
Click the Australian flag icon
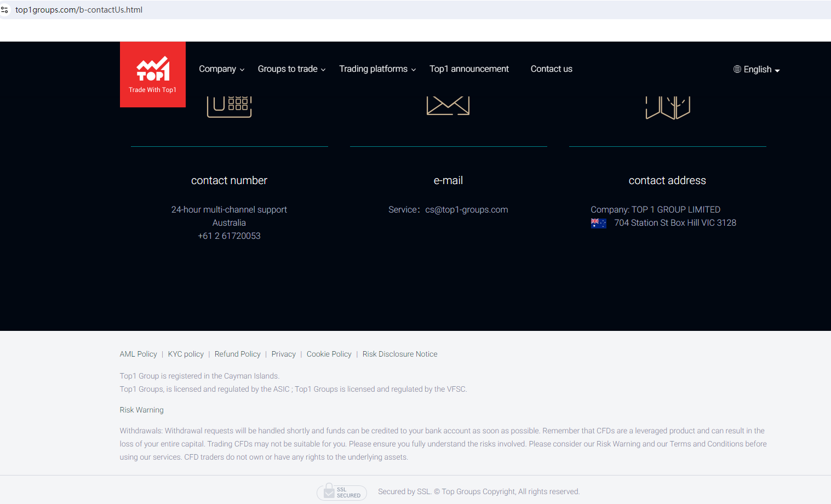(x=599, y=223)
